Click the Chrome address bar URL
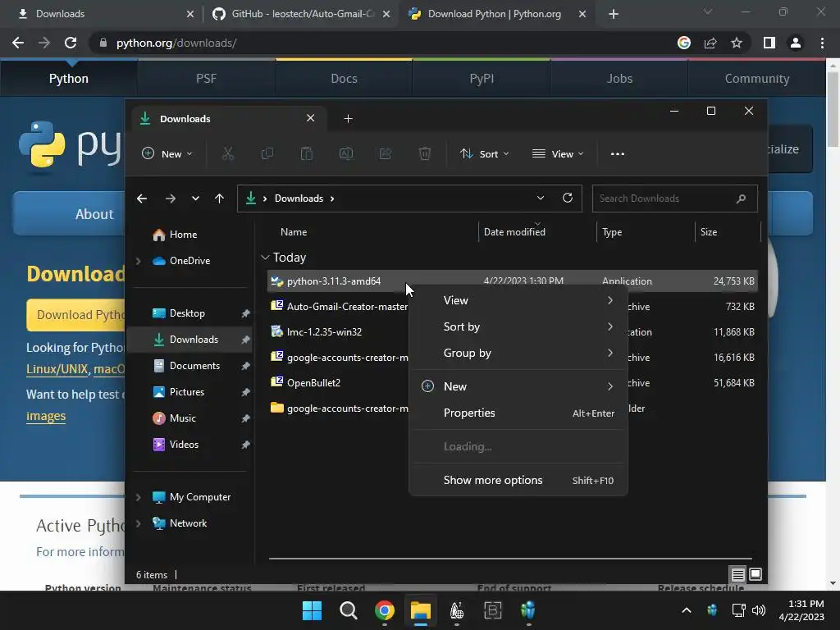This screenshot has height=630, width=840. tap(176, 43)
